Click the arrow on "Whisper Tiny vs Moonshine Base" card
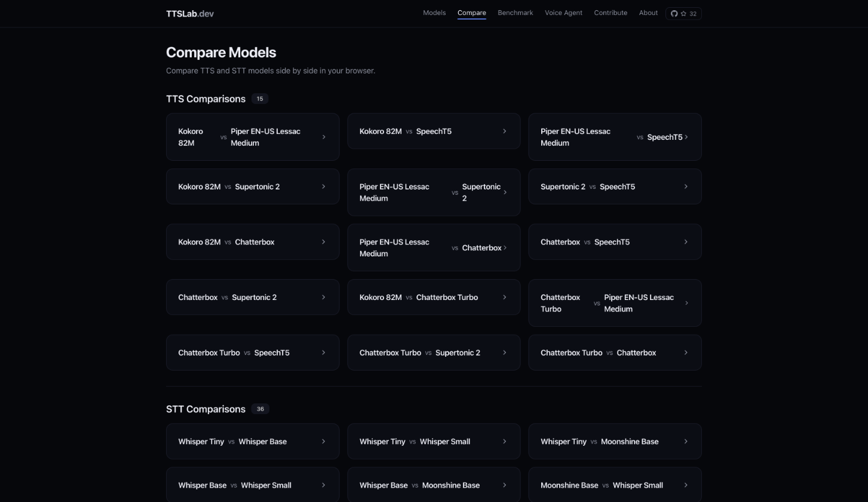 685,441
